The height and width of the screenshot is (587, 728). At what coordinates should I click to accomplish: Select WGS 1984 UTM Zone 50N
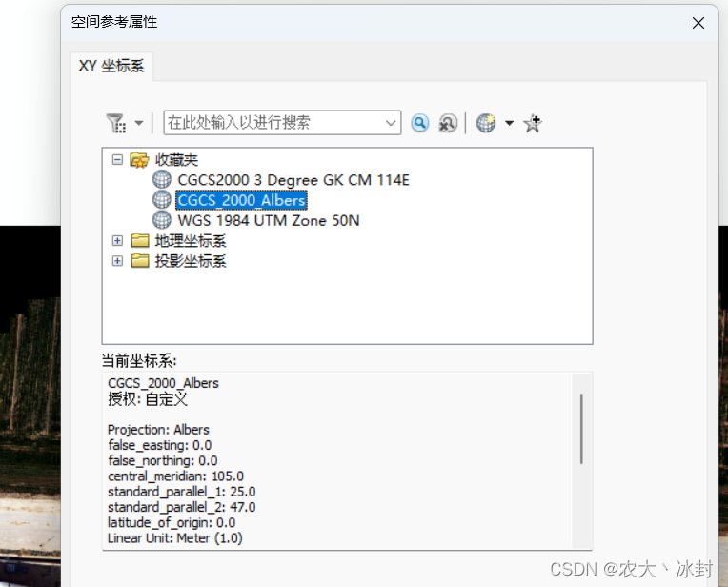269,220
